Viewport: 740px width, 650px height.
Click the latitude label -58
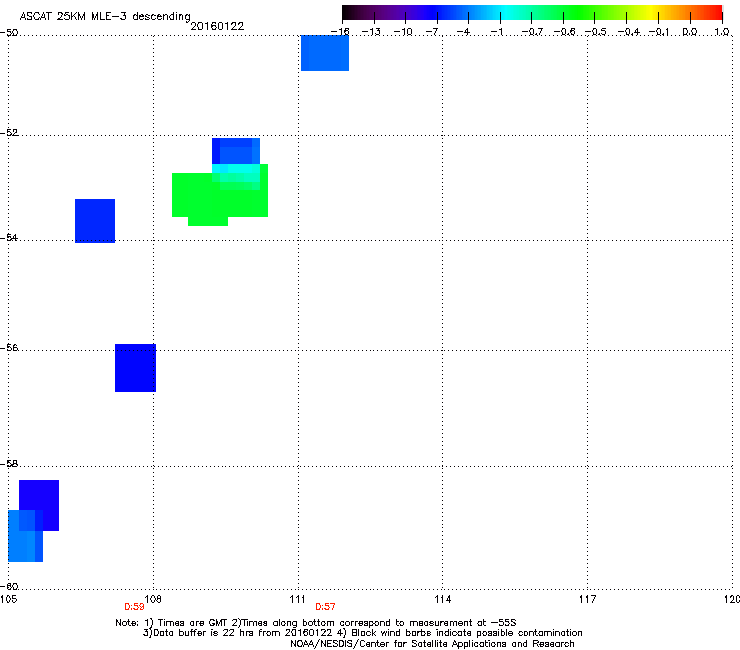click(x=9, y=464)
